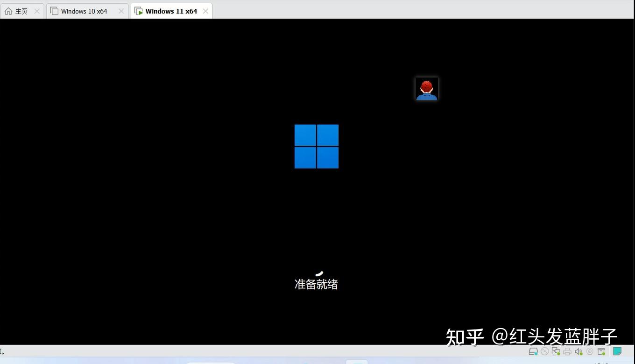Click the virtual printer status icon
This screenshot has height=364, width=635.
pyautogui.click(x=567, y=351)
